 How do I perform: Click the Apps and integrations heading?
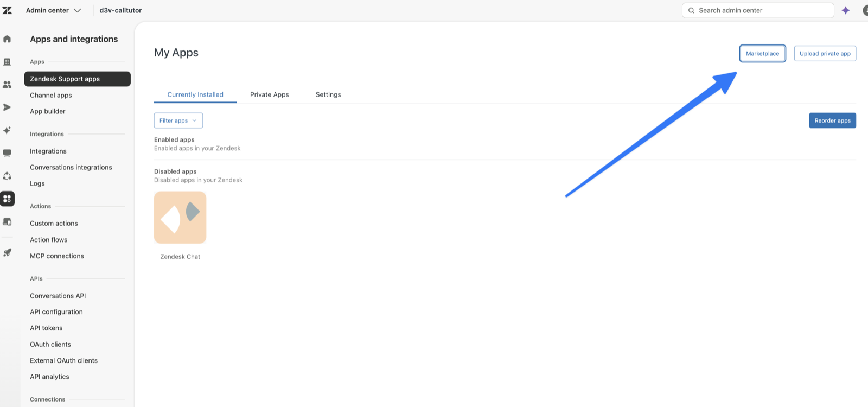click(x=74, y=39)
